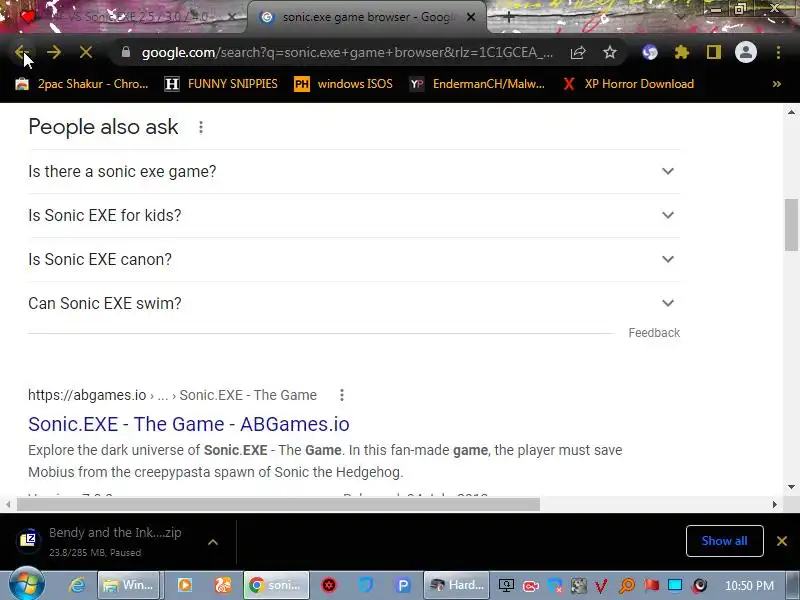Bookmark this page with the star icon
The height and width of the screenshot is (600, 800).
point(610,52)
